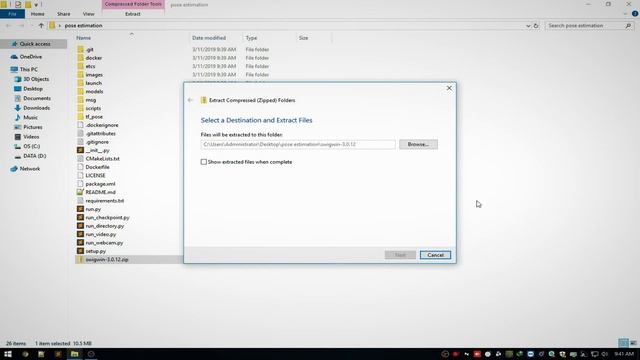The height and width of the screenshot is (360, 640).
Task: Select the images folder icon
Action: click(80, 75)
